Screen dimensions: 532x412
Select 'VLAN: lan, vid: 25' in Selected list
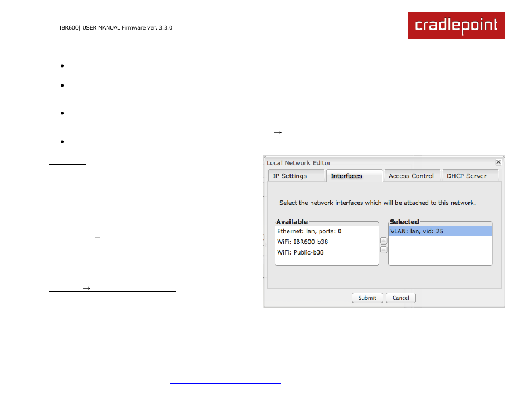point(441,231)
